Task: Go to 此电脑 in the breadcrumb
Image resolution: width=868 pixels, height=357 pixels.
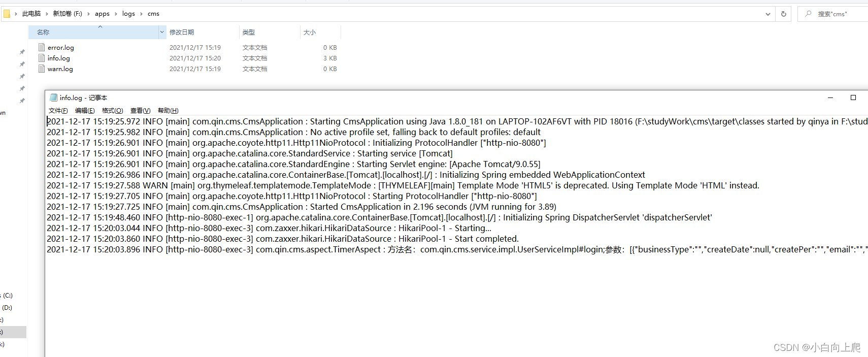Action: pyautogui.click(x=31, y=14)
